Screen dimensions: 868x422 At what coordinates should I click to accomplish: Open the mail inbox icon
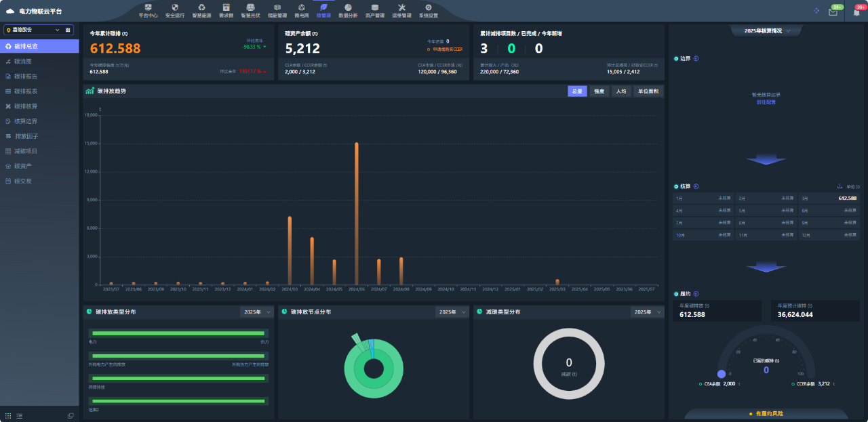click(833, 12)
